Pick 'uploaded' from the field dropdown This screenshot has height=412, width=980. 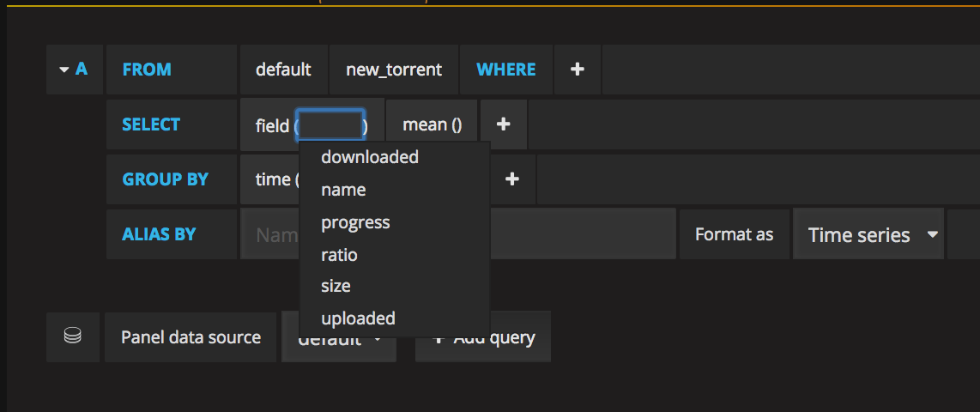pos(358,318)
